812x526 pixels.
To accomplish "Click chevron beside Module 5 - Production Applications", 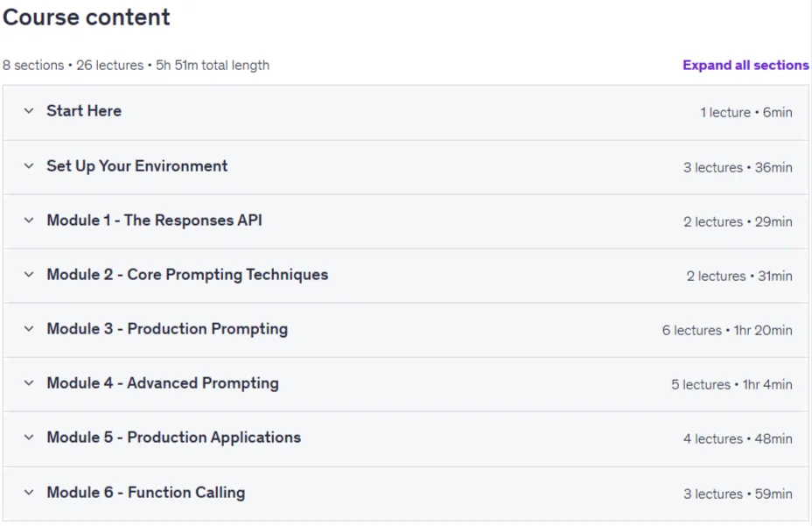I will point(29,438).
